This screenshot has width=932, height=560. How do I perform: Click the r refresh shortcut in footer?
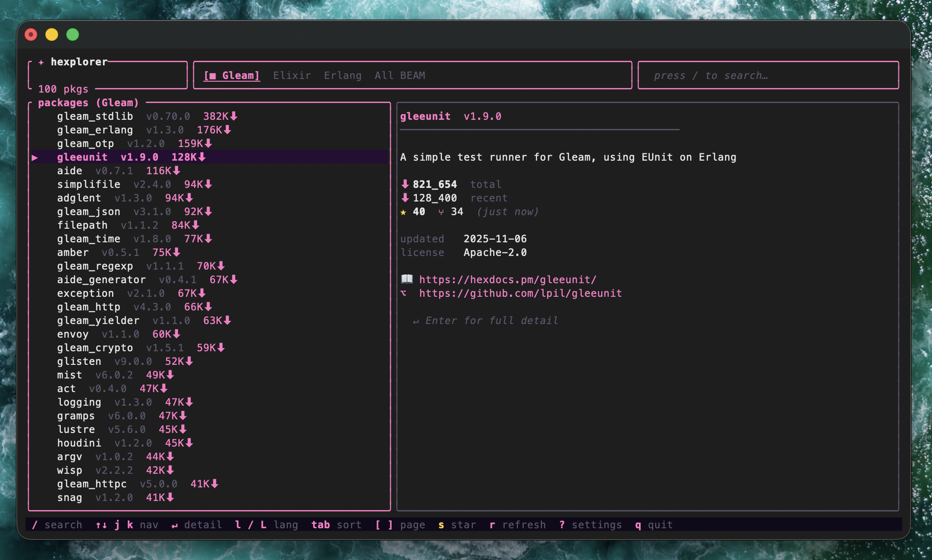click(x=517, y=525)
